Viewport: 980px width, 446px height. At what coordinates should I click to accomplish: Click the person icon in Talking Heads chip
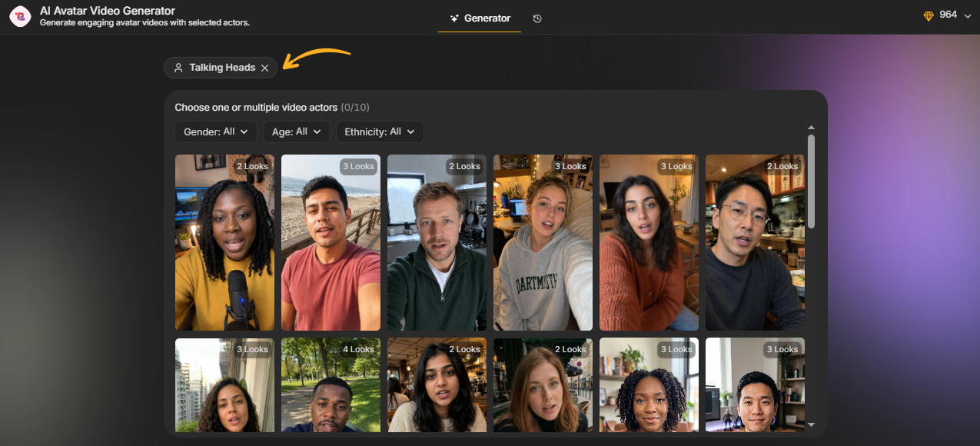178,68
